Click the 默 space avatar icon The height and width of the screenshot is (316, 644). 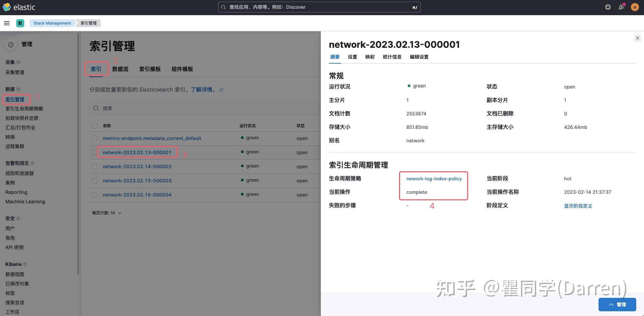pos(20,23)
